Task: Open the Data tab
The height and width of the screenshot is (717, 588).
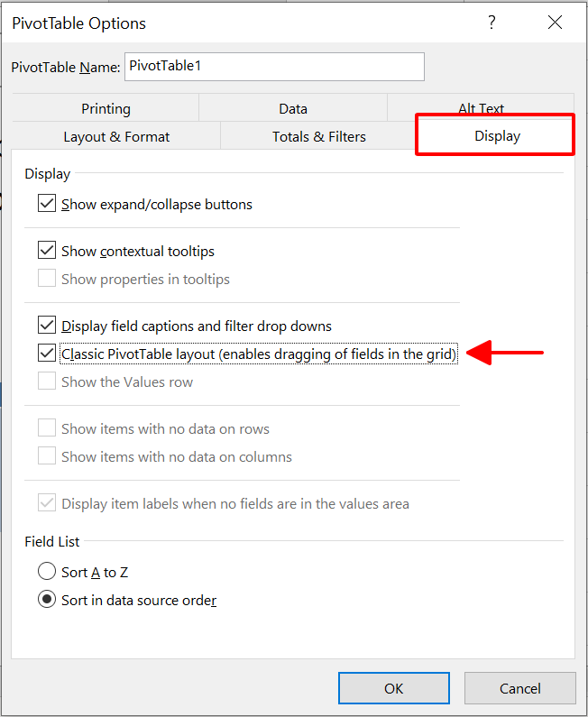Action: 293,108
